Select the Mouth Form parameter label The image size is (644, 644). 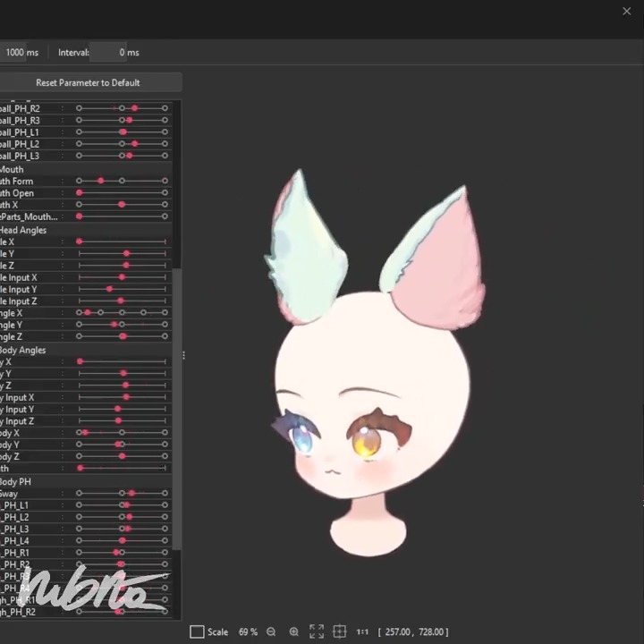(x=17, y=182)
